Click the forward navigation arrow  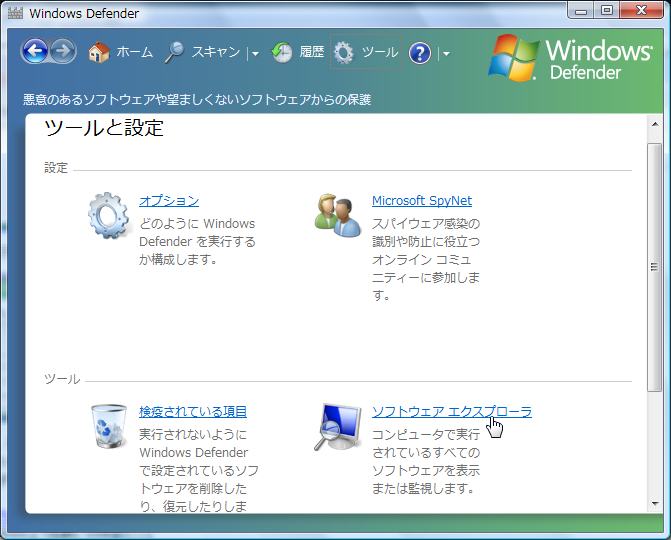63,51
